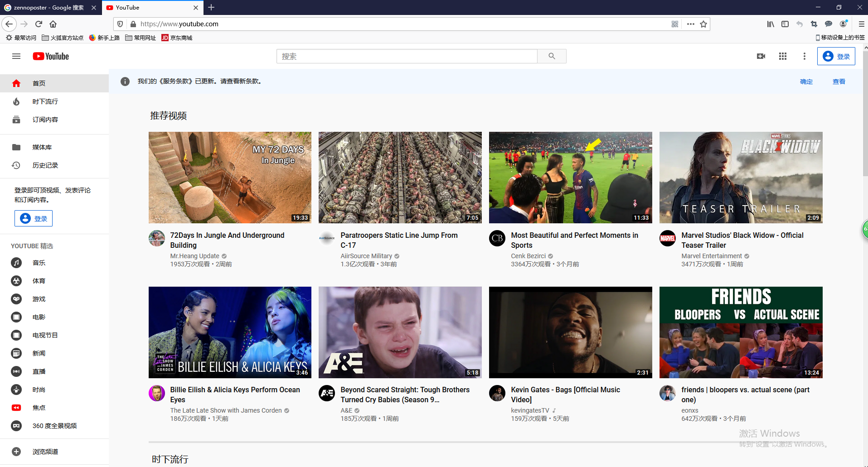This screenshot has width=868, height=467.
Task: Click the search magnifier button
Action: pos(552,56)
